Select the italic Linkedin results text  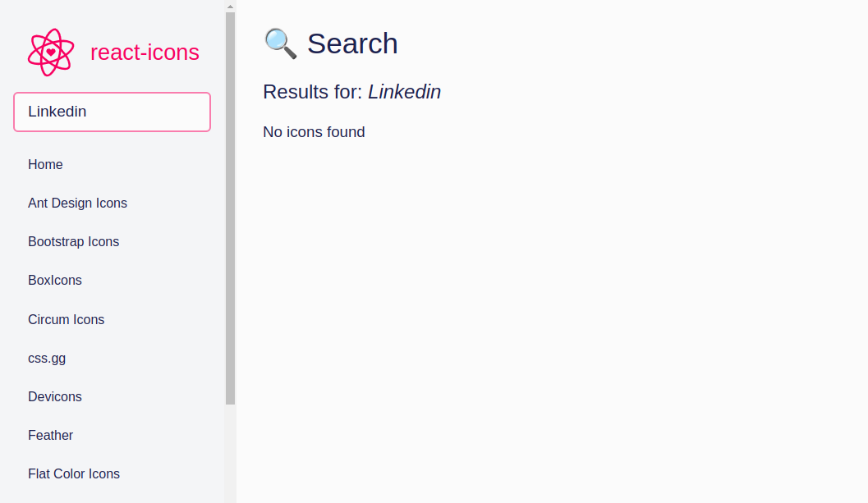coord(404,91)
